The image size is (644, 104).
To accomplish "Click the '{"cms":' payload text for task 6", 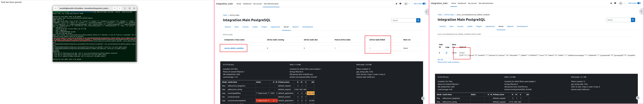I will pyautogui.click(x=462, y=53).
